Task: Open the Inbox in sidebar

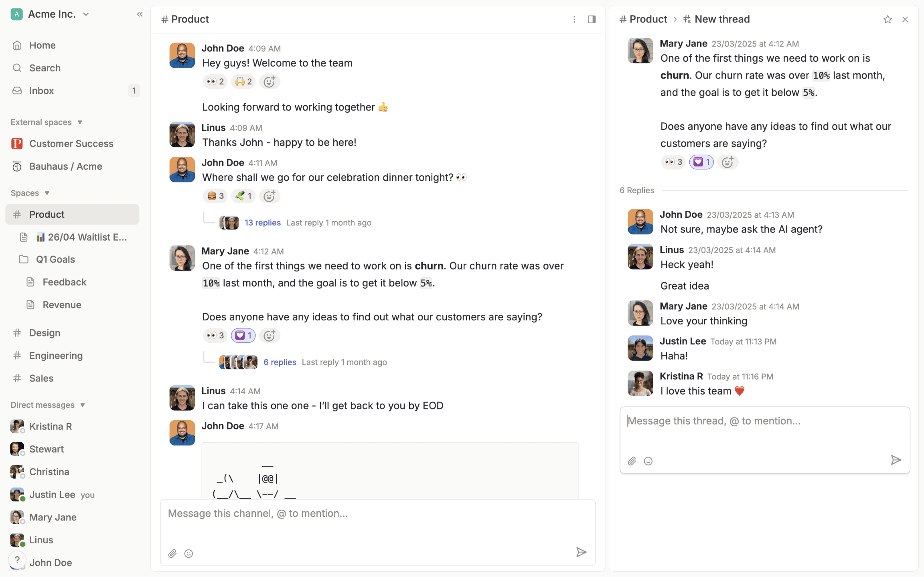Action: click(41, 91)
